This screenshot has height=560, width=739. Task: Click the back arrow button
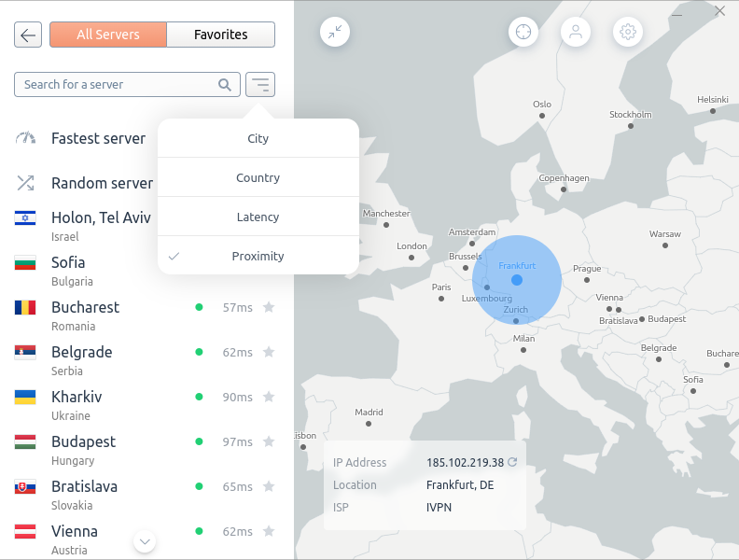coord(28,35)
